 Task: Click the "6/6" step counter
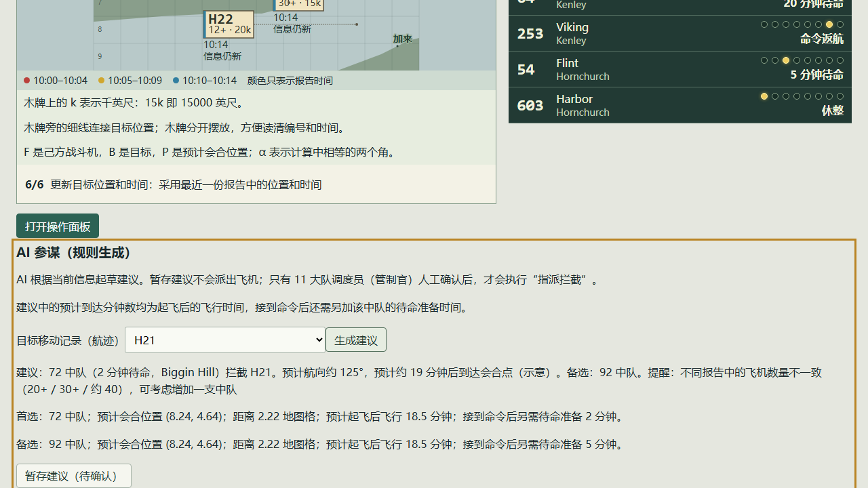[35, 184]
